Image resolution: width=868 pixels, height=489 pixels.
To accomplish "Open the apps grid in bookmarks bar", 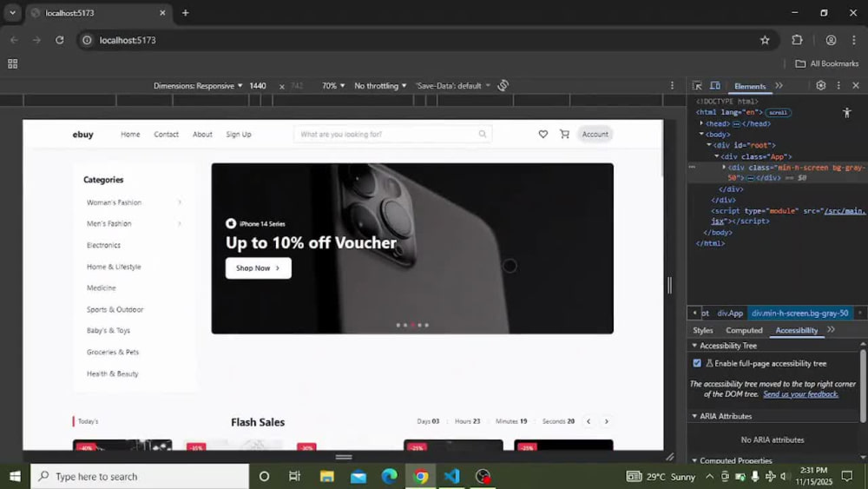I will tap(13, 63).
